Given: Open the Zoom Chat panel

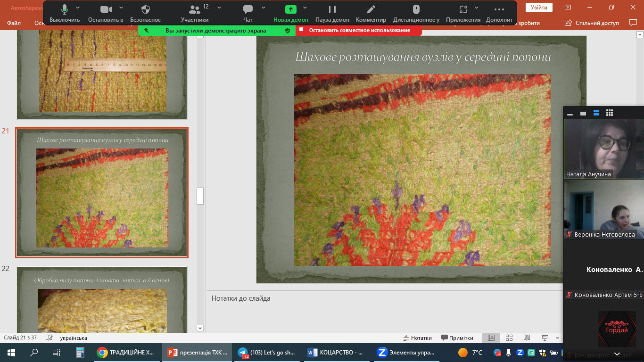Looking at the screenshot, I should click(248, 13).
